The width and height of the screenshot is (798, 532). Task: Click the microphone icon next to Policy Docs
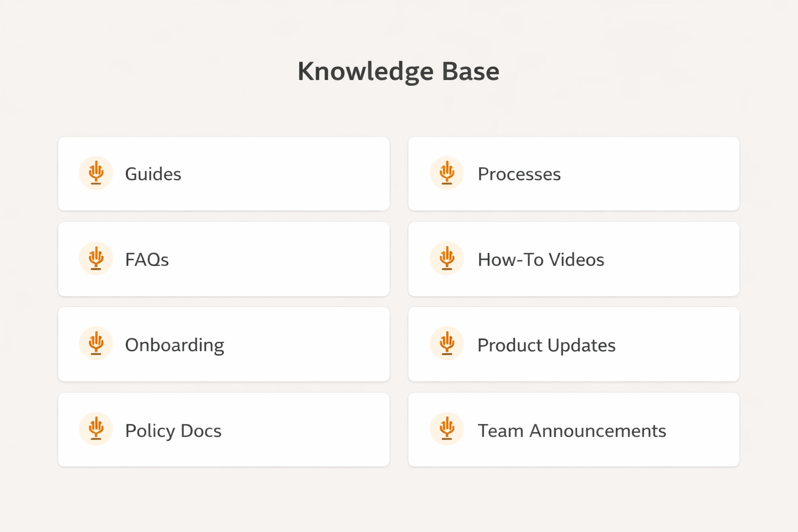[x=96, y=429]
